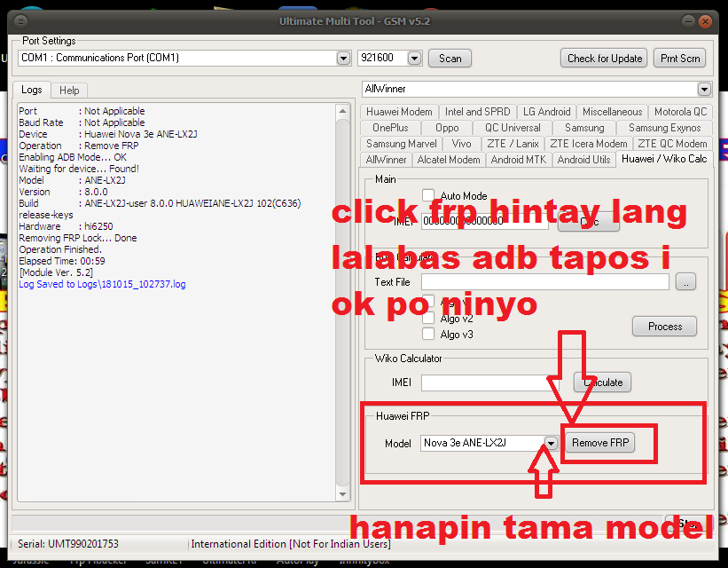
Task: Open the Oppo tab
Action: 447,128
